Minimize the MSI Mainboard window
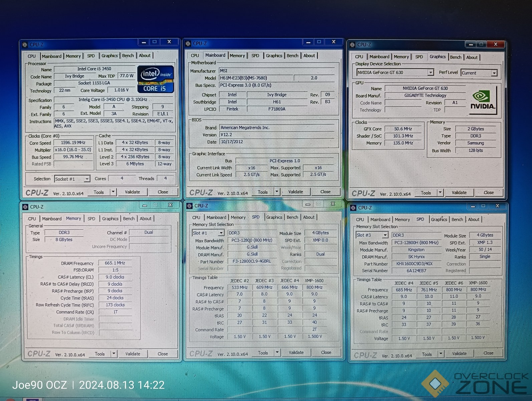This screenshot has height=401, width=532. (x=308, y=42)
